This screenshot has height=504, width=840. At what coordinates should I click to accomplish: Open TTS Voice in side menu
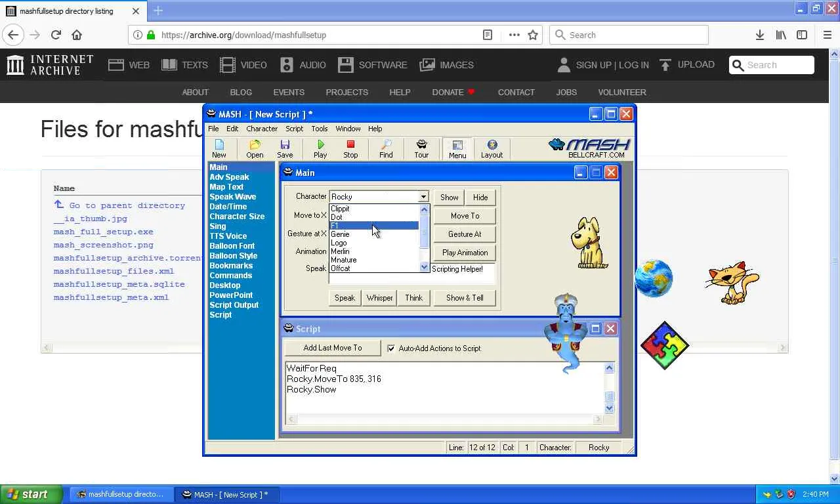(x=228, y=236)
